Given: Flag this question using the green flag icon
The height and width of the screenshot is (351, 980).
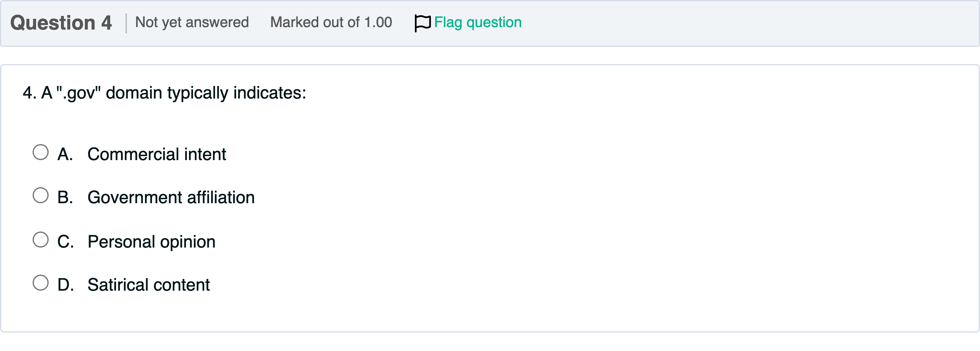Looking at the screenshot, I should pos(422,22).
